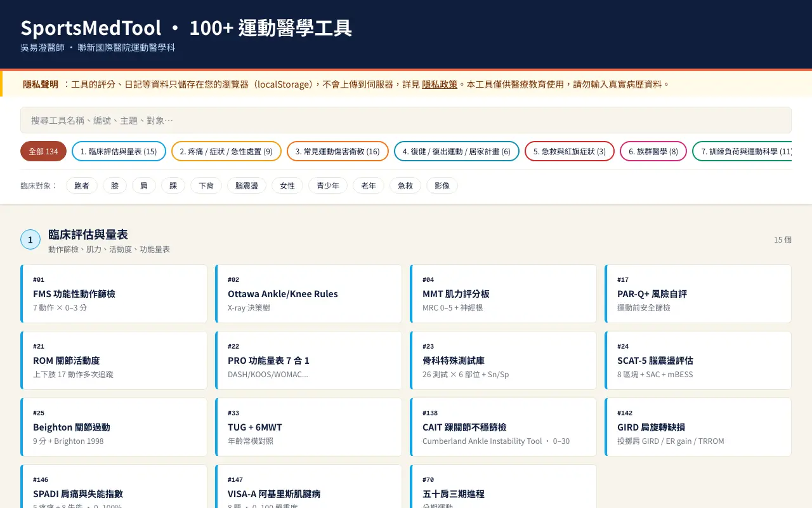812x508 pixels.
Task: Open the PAR-Q+ 風險自評 tool card
Action: [698, 293]
